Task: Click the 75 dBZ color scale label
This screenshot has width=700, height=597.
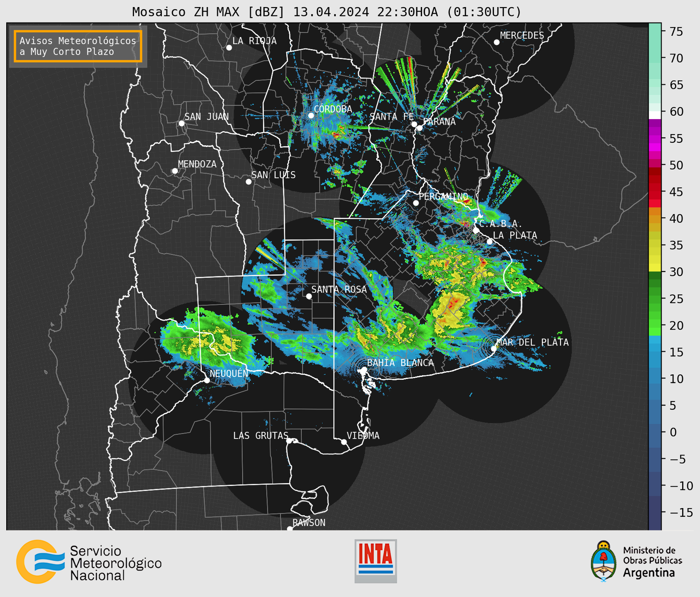Action: tap(676, 32)
